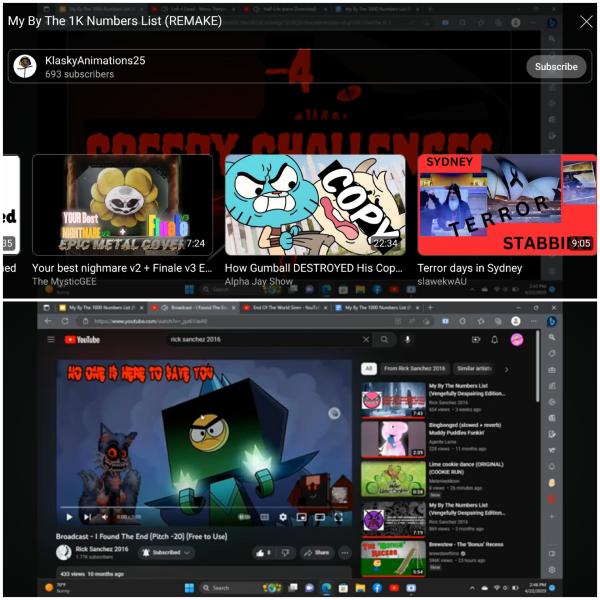Open File Explorer from the taskbar
Screen dimensions: 600x600
click(x=360, y=587)
